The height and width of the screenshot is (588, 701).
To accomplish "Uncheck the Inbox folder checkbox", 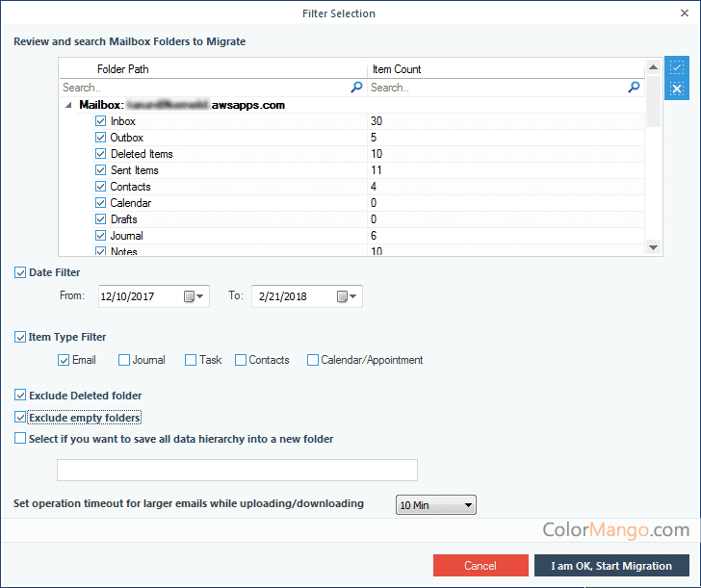I will [101, 121].
